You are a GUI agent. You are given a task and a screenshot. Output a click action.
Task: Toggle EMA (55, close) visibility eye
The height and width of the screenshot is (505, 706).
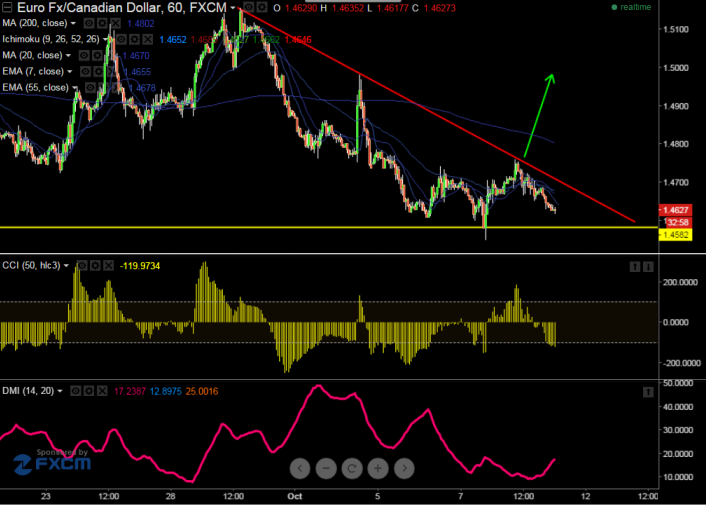91,88
